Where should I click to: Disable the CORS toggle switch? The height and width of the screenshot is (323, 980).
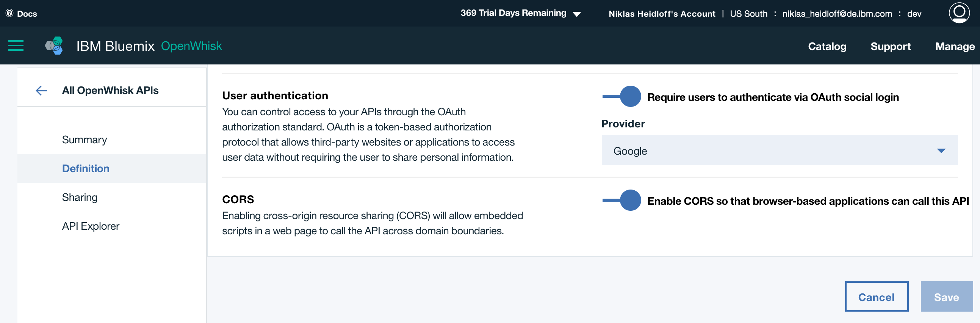pos(622,200)
